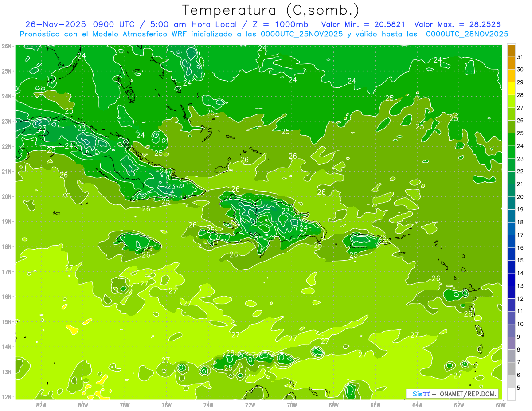Click the 'Valor Min. = 20.5821' text

pyautogui.click(x=363, y=24)
